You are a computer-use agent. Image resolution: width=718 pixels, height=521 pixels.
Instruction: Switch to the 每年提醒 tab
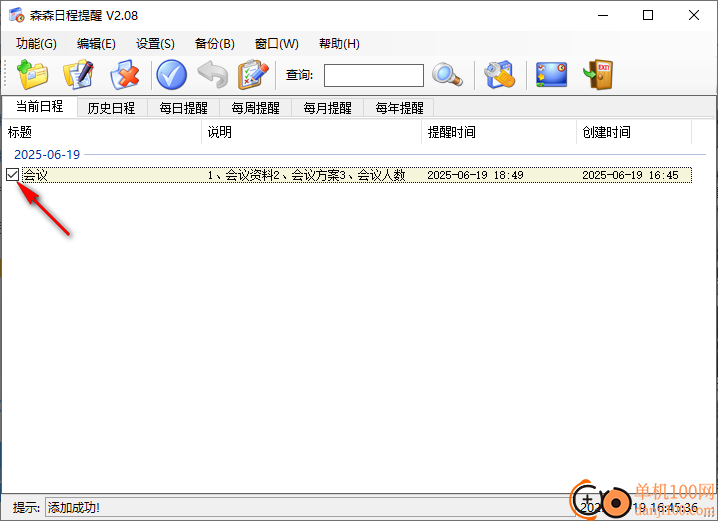pyautogui.click(x=399, y=108)
